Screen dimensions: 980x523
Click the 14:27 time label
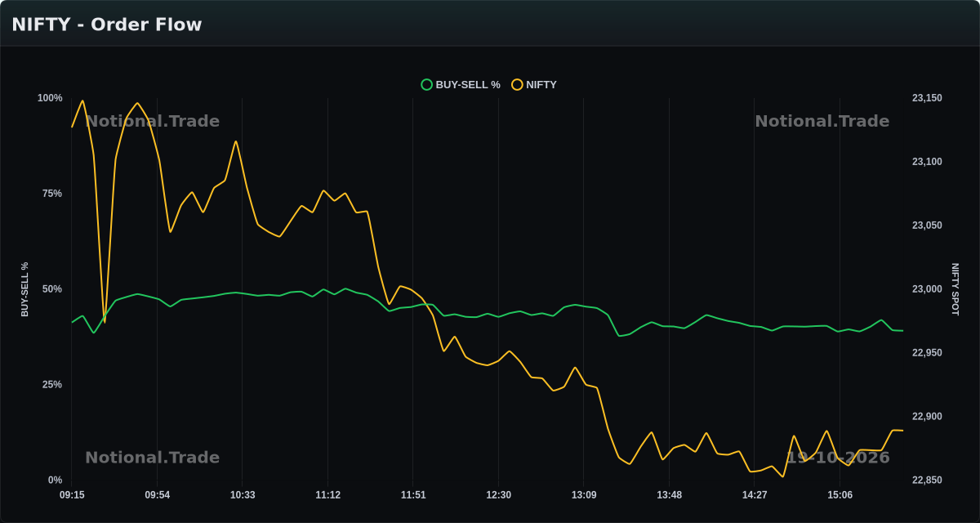(755, 495)
